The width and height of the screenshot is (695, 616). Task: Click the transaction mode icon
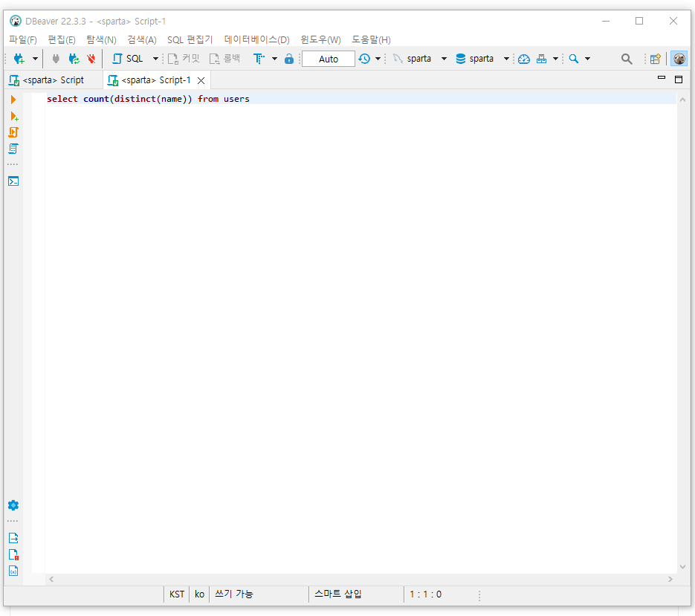(259, 59)
